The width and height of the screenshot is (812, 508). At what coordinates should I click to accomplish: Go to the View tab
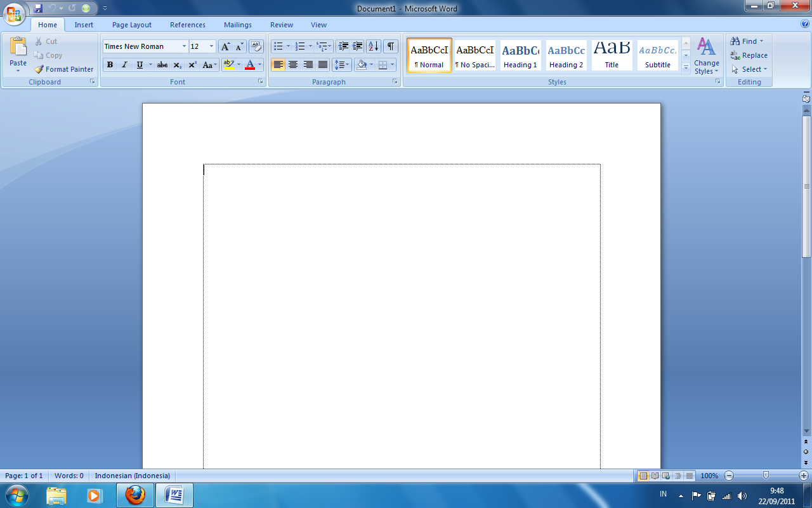(319, 25)
